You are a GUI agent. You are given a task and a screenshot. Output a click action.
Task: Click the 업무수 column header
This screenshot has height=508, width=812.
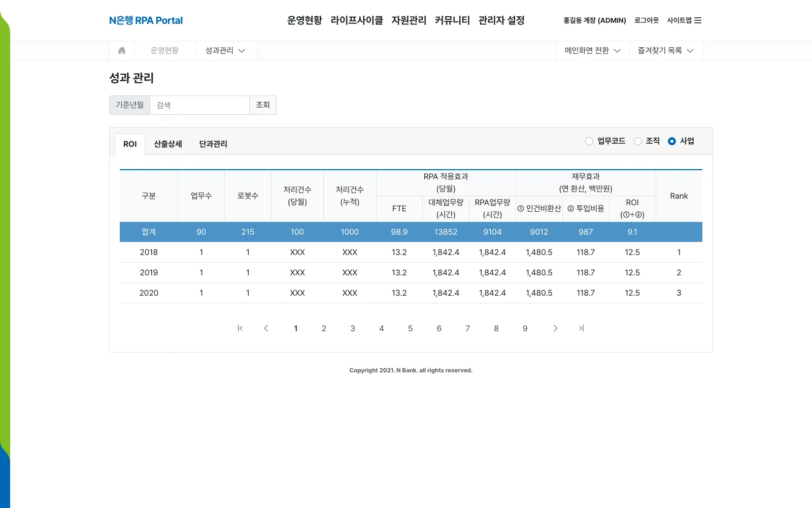click(201, 196)
